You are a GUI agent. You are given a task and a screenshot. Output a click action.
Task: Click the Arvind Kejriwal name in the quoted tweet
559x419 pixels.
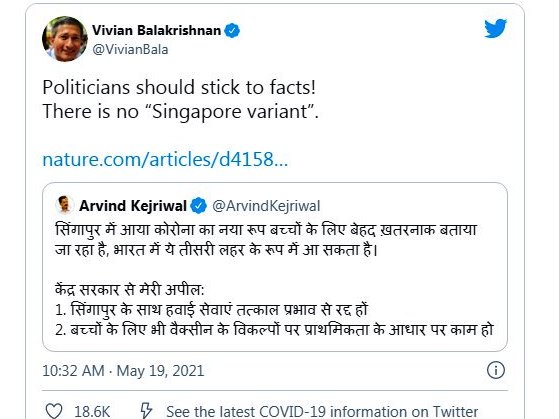tap(133, 206)
